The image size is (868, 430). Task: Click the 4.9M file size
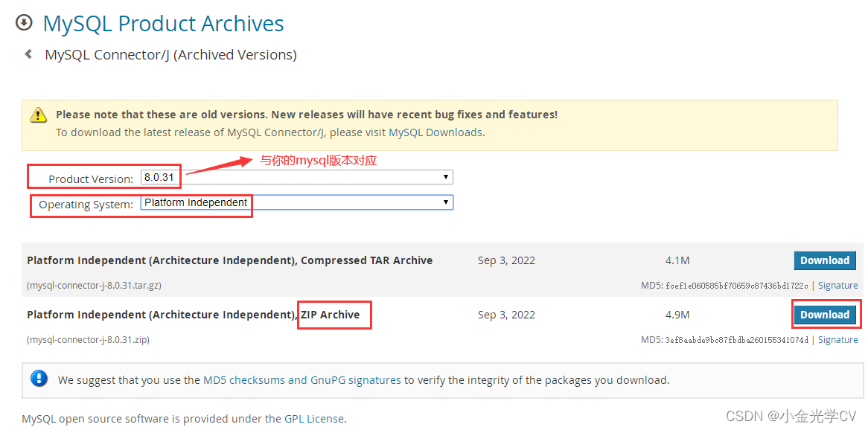pos(677,315)
